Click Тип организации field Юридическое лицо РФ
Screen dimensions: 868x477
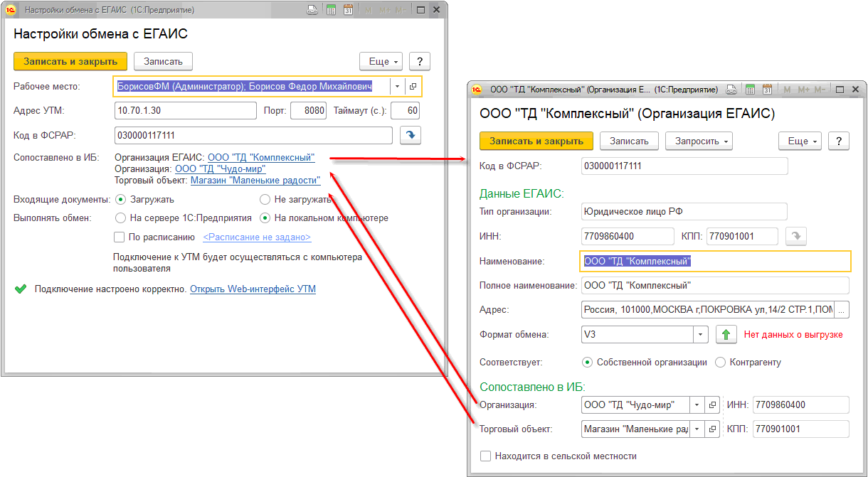(684, 212)
